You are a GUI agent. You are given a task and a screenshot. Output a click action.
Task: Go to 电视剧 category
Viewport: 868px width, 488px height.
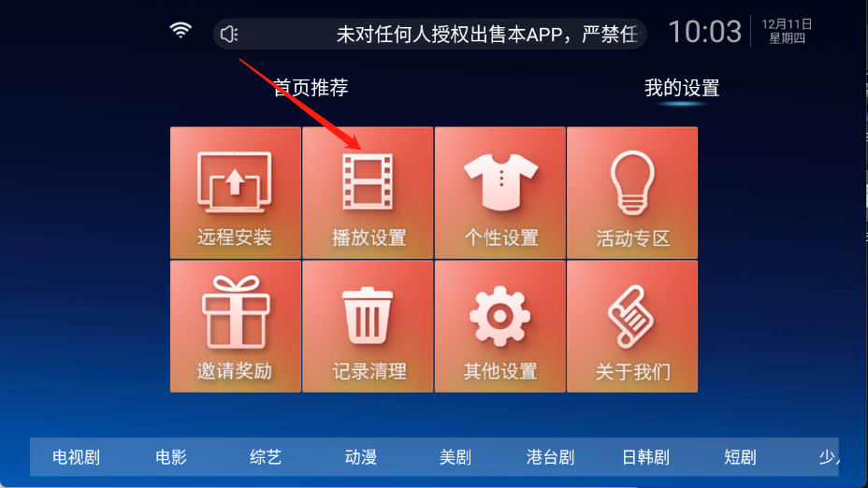point(77,457)
